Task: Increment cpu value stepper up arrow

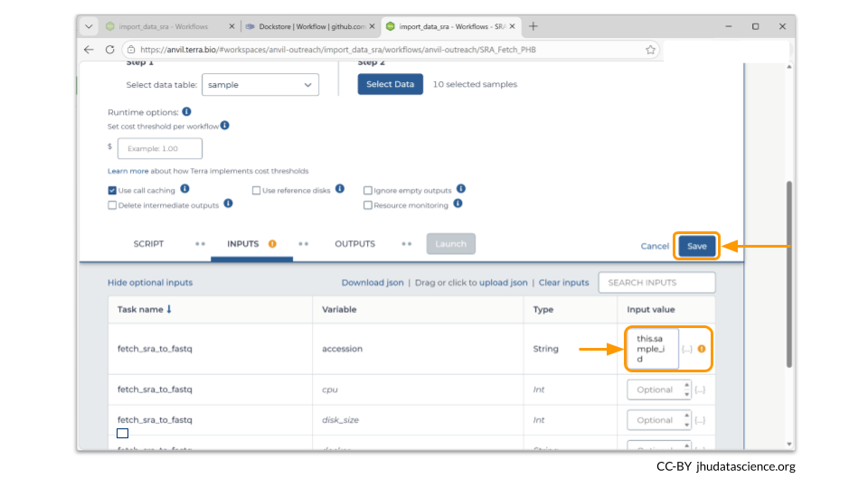Action: click(686, 385)
